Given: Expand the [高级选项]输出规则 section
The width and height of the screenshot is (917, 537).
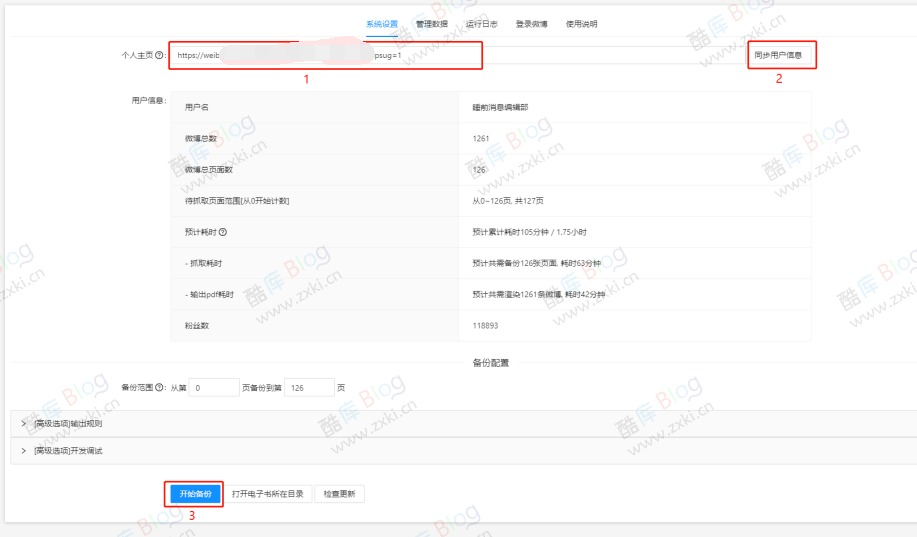Looking at the screenshot, I should [463, 424].
